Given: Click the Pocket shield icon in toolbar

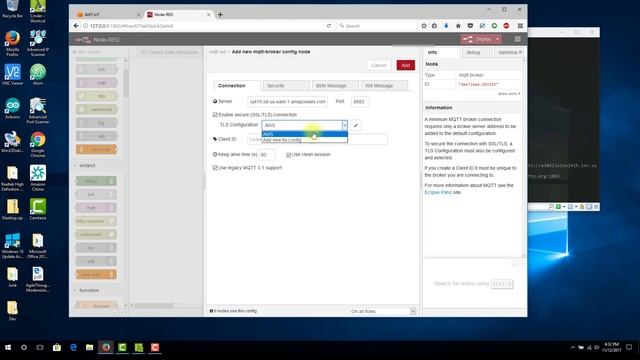Looking at the screenshot, I should click(x=470, y=26).
